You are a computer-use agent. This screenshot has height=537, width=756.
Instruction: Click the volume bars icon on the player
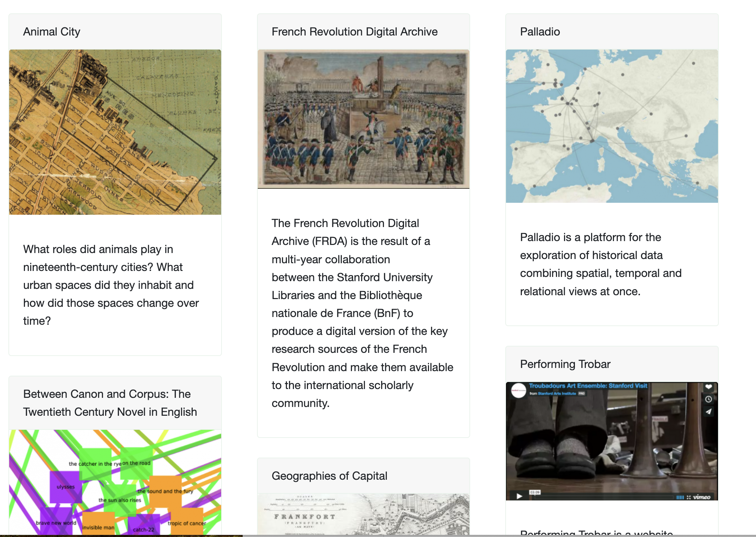[680, 497]
